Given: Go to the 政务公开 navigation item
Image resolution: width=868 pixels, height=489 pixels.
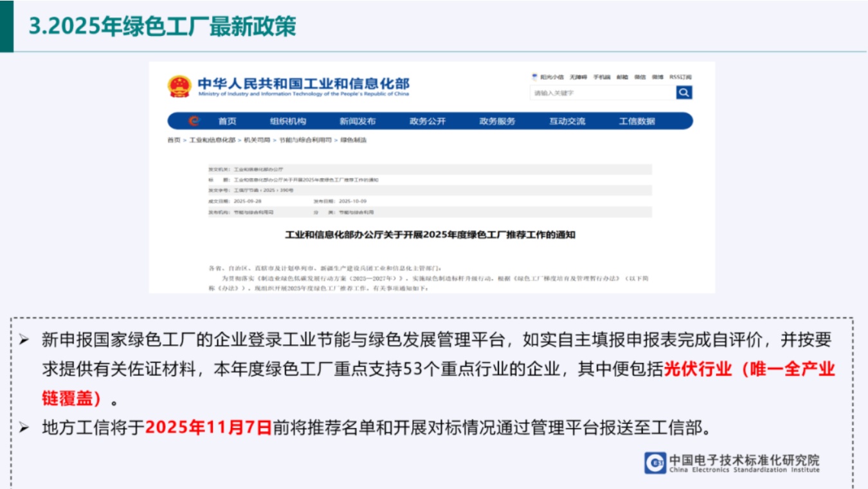Looking at the screenshot, I should point(428,121).
